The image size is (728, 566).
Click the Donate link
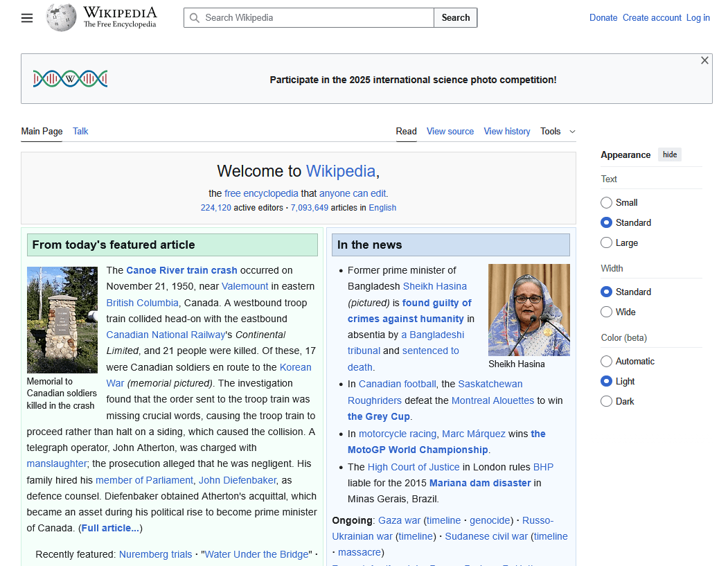coord(603,17)
